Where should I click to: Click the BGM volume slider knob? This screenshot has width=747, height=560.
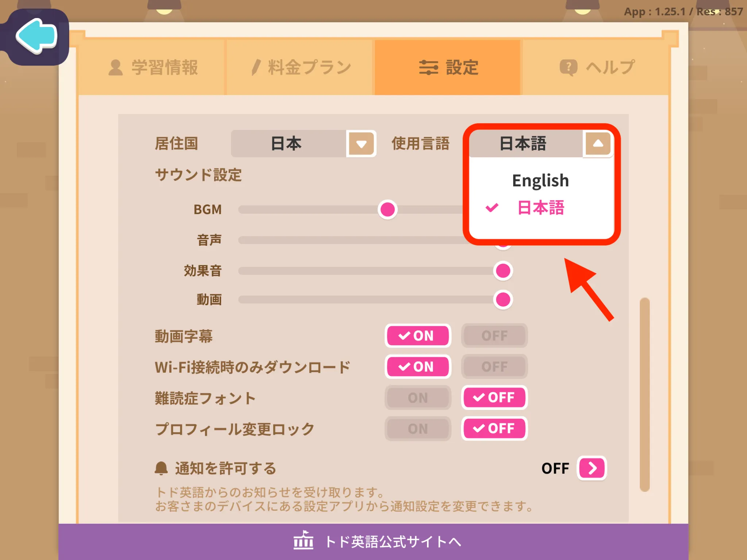pos(387,210)
